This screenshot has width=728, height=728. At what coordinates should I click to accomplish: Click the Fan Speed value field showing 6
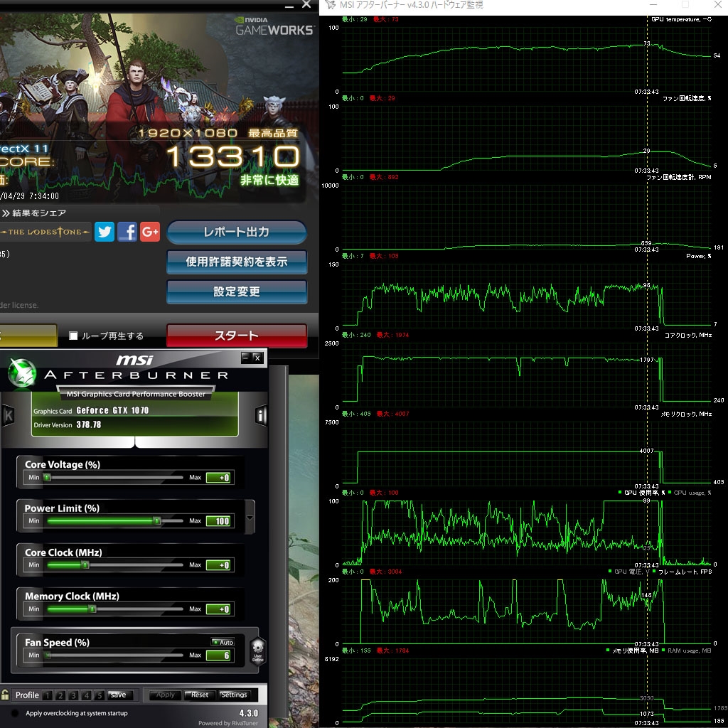[x=218, y=655]
